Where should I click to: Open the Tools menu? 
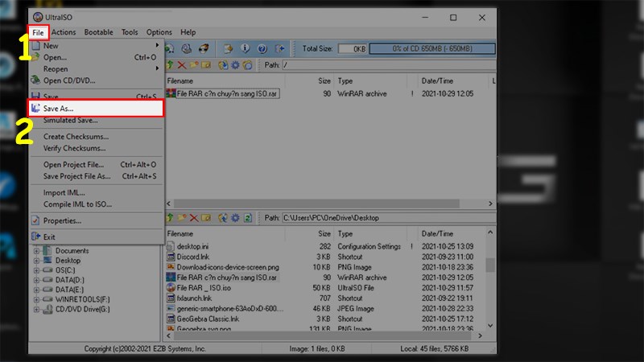coord(130,32)
